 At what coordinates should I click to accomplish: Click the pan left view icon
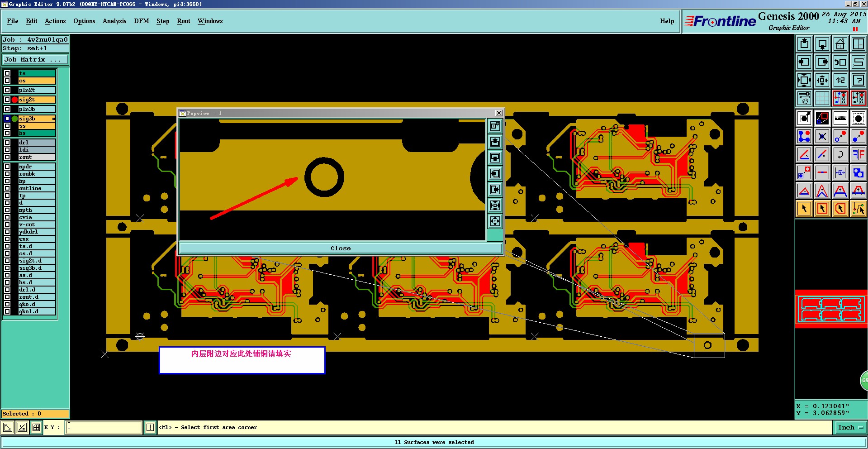tap(804, 62)
